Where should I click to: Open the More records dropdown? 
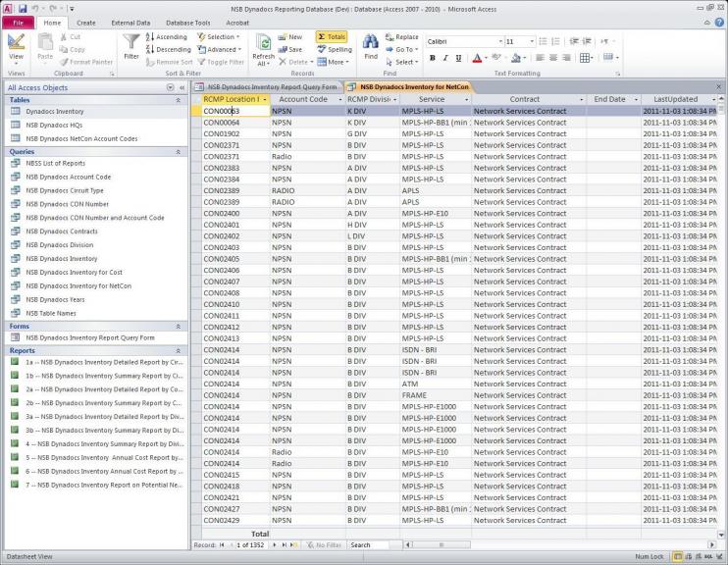334,62
